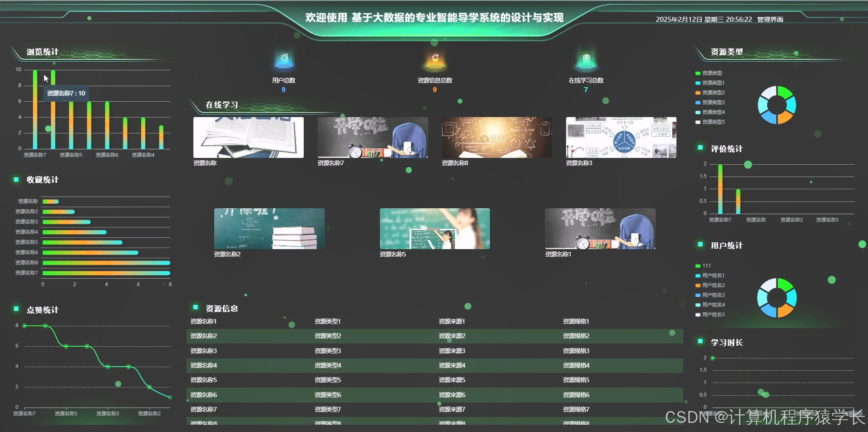Click the thermometer icon above 用户总数

point(284,59)
